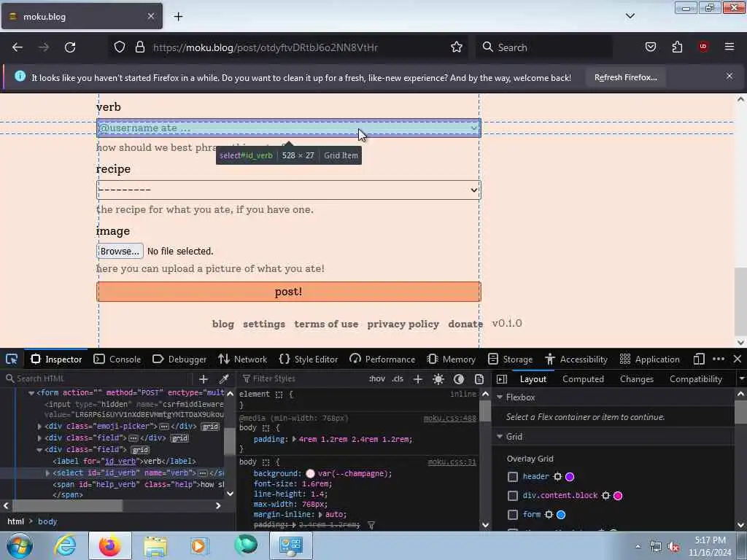Add a new CSS rule
Screen dimensions: 747x560
418,379
